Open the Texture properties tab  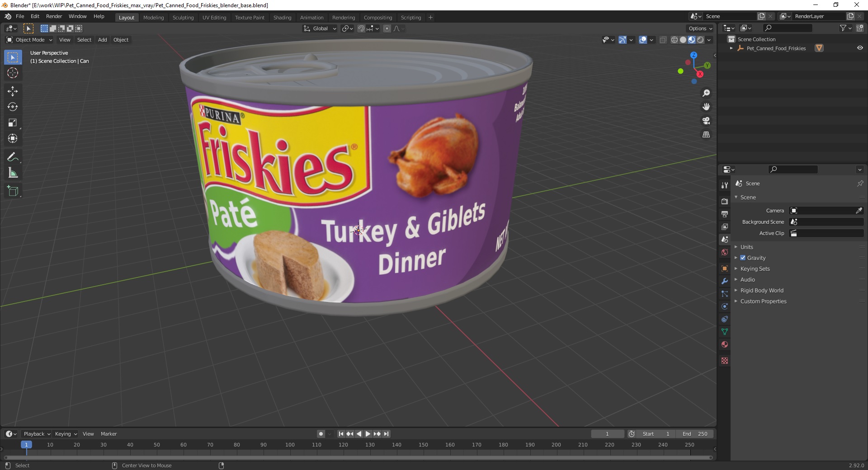725,361
